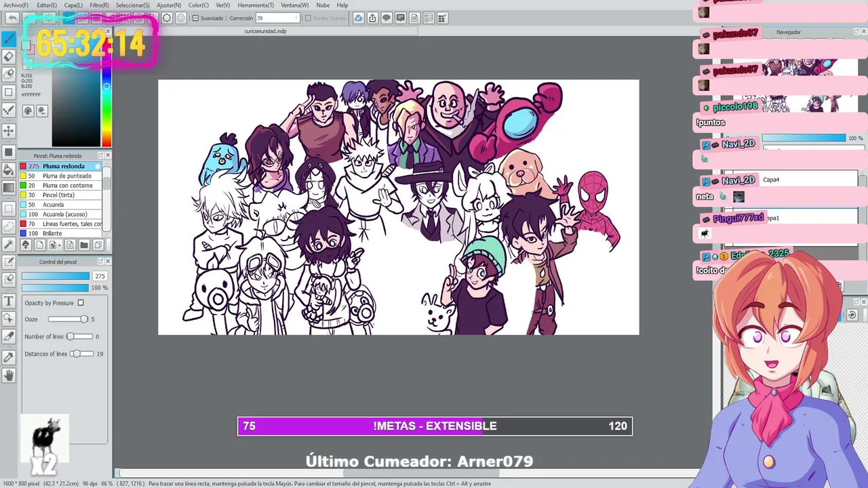Add a new blank brush
Viewport: 868px width, 488px height.
(x=39, y=245)
